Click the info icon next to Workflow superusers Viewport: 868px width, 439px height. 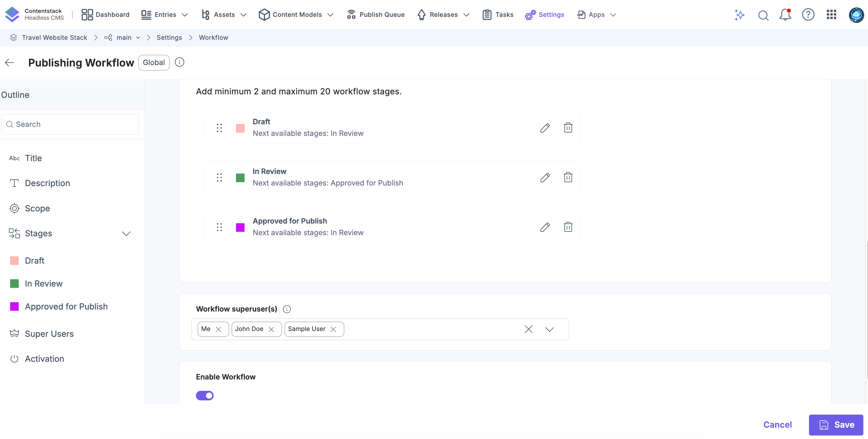(x=287, y=309)
